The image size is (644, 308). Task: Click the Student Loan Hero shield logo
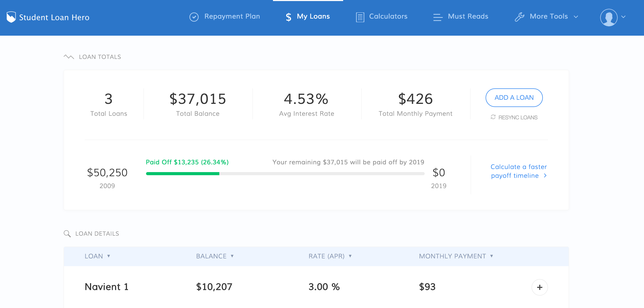click(11, 17)
